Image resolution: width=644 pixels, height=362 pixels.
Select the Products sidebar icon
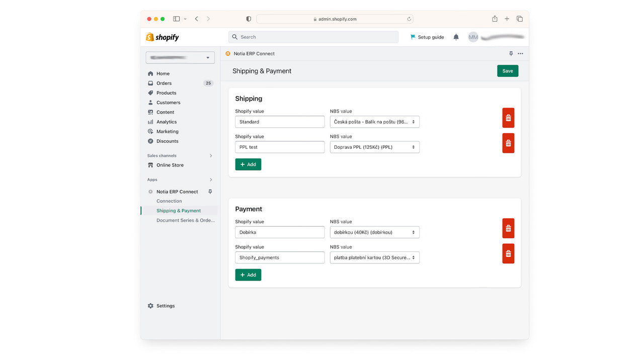(150, 93)
